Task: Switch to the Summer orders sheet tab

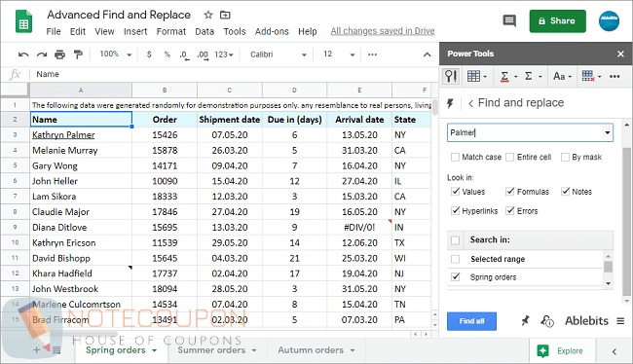Action: click(x=211, y=349)
